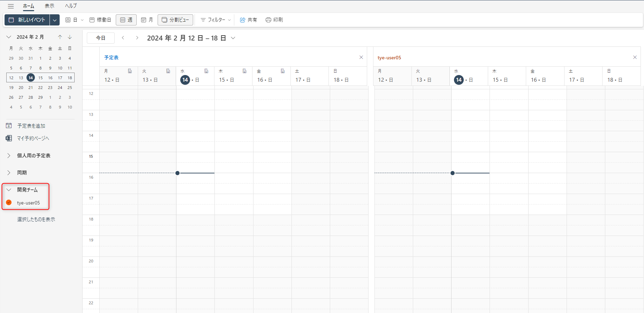
Task: Open the Filter (フィルター) dropdown
Action: click(216, 20)
